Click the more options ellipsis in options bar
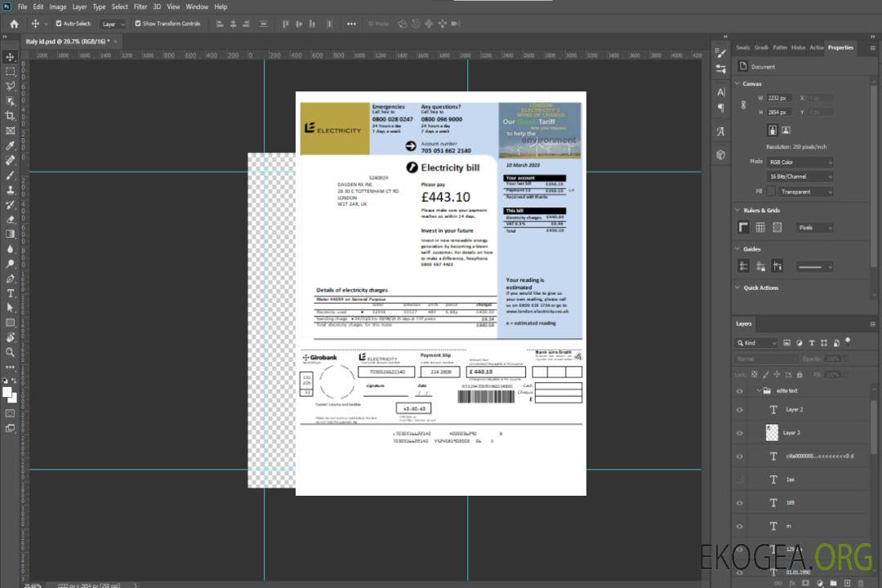Viewport: 882px width, 588px height. tap(351, 24)
